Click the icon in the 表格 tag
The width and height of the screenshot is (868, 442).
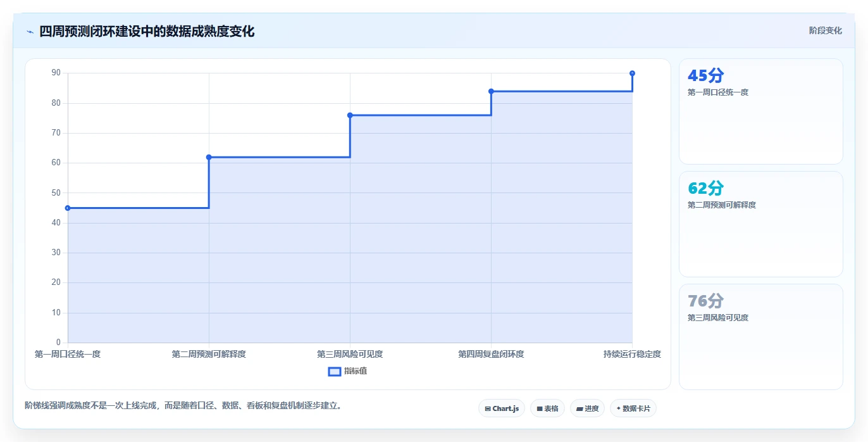click(x=540, y=409)
